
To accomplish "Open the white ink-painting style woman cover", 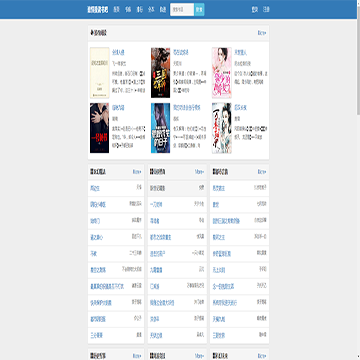I will pos(222,128).
